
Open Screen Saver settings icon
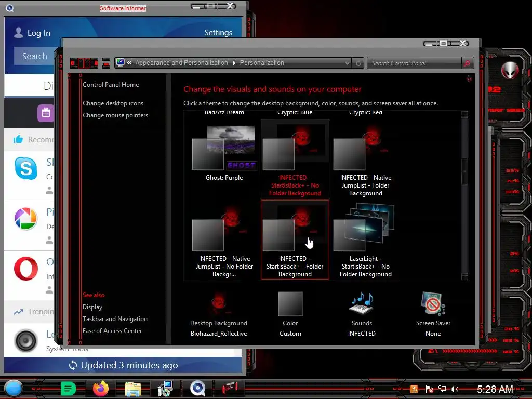(x=433, y=303)
